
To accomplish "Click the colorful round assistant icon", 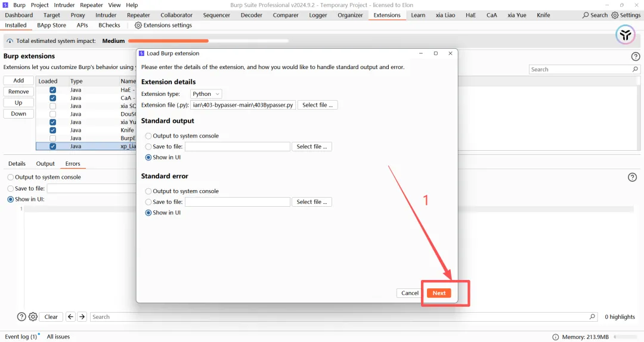I will (x=625, y=35).
